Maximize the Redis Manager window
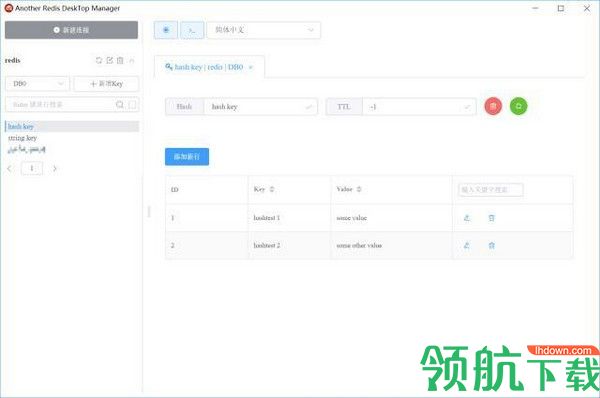 pyautogui.click(x=561, y=8)
